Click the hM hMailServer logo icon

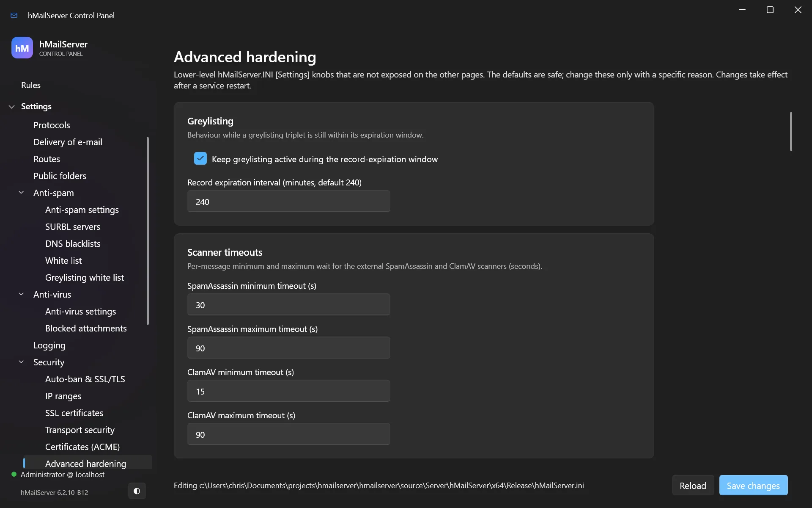pos(22,48)
